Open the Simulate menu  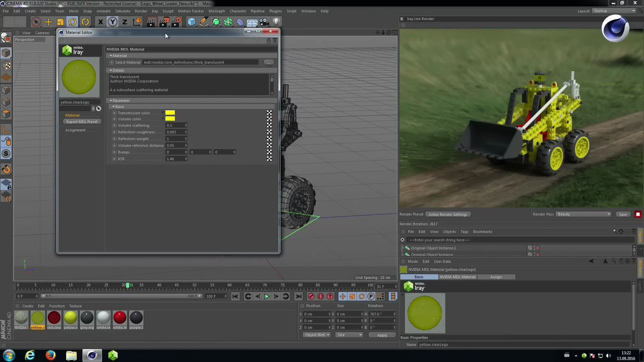(122, 11)
